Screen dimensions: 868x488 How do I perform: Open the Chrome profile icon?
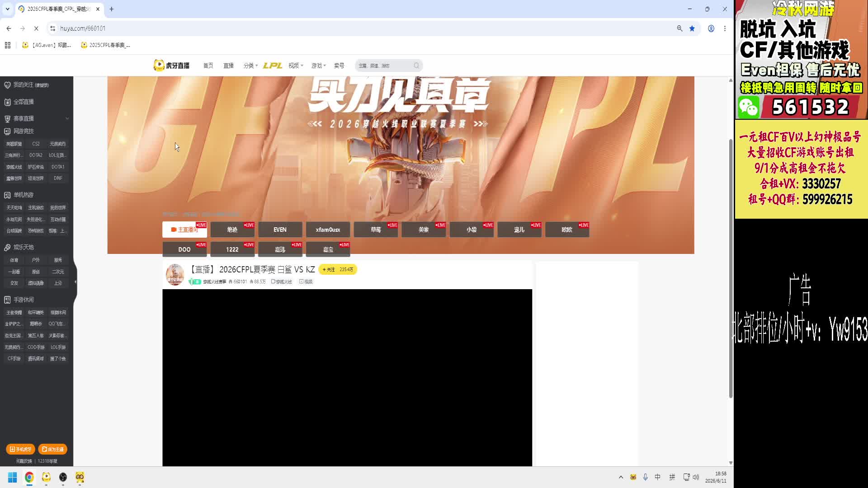711,28
